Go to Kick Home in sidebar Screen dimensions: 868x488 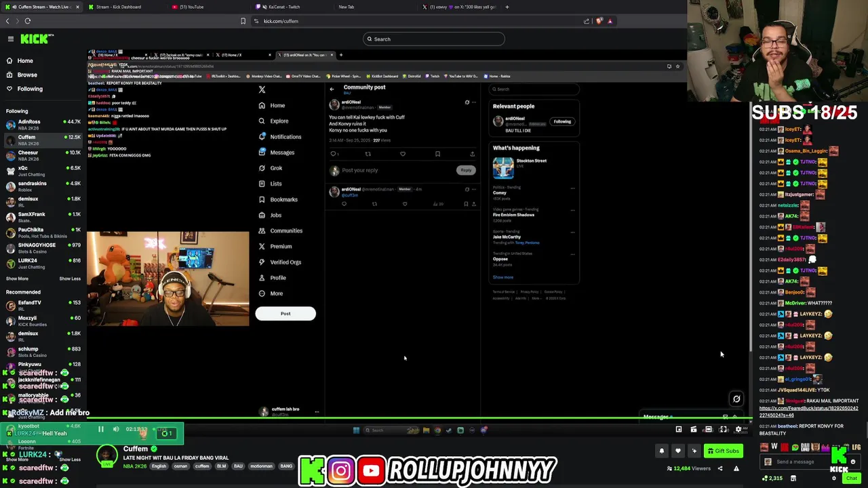pos(24,60)
